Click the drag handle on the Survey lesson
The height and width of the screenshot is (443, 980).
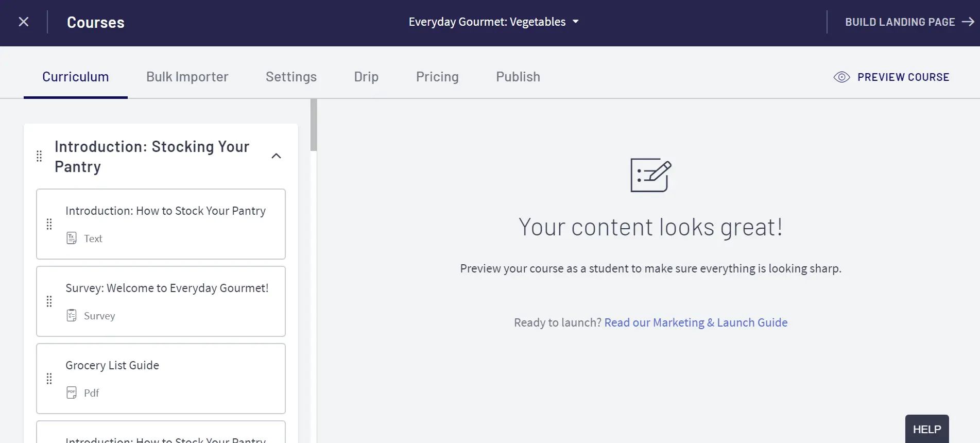(49, 301)
